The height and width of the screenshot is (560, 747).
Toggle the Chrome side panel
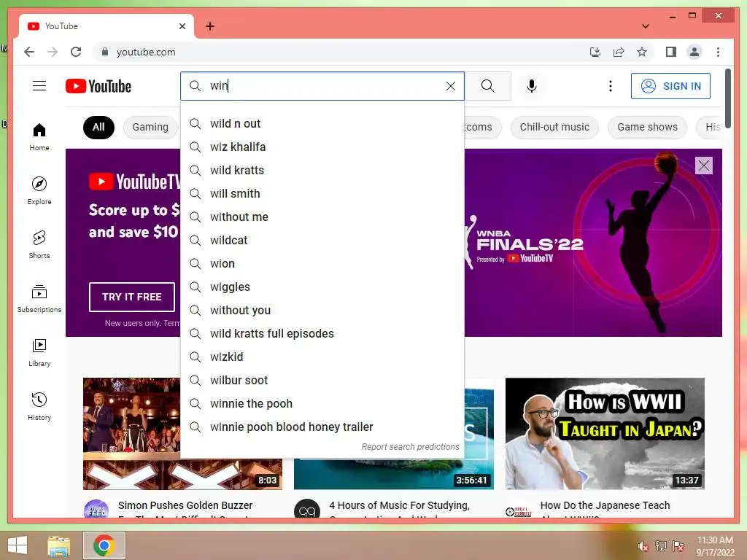point(671,52)
